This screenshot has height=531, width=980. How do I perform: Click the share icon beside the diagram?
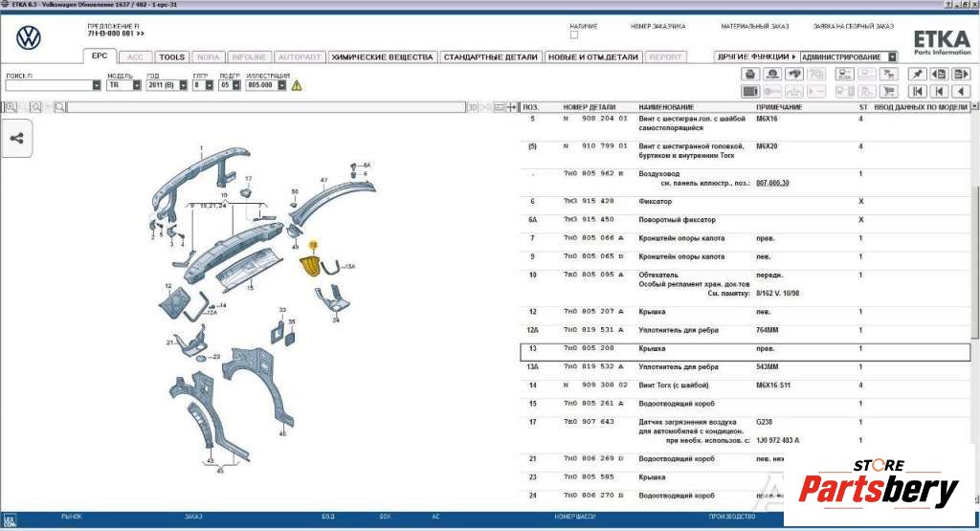[x=17, y=139]
